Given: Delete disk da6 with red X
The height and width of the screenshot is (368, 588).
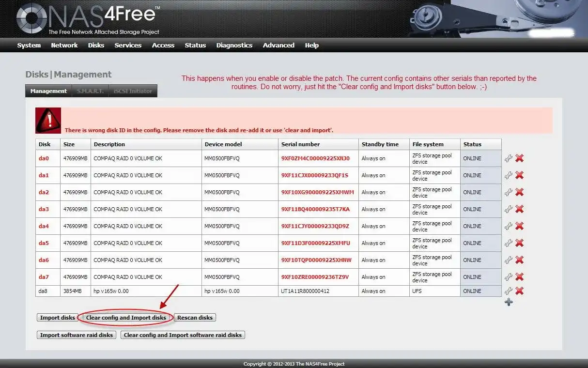Looking at the screenshot, I should [x=519, y=260].
